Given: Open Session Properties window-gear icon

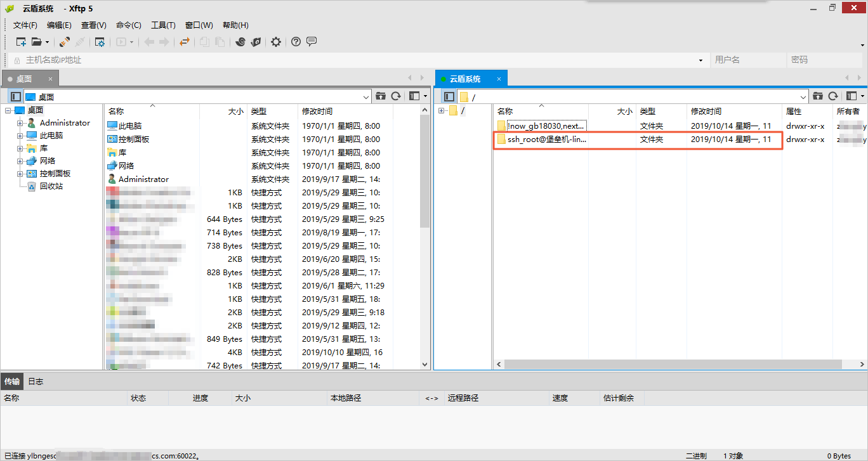Looking at the screenshot, I should (x=100, y=42).
